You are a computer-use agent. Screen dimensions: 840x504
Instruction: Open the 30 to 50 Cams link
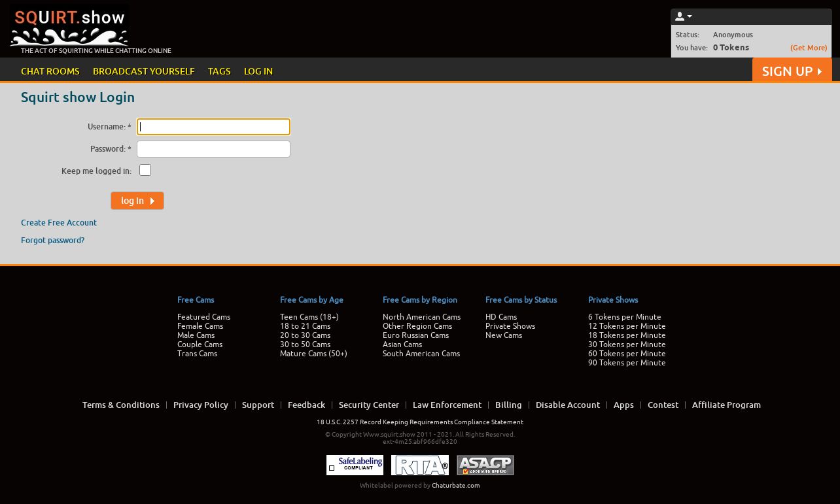point(305,344)
